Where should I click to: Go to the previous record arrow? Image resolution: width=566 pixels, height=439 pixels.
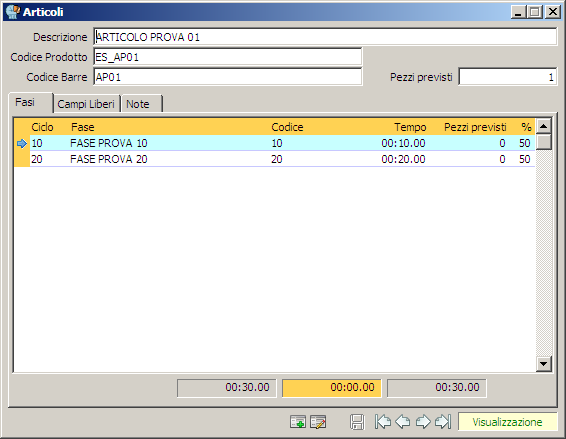point(402,422)
